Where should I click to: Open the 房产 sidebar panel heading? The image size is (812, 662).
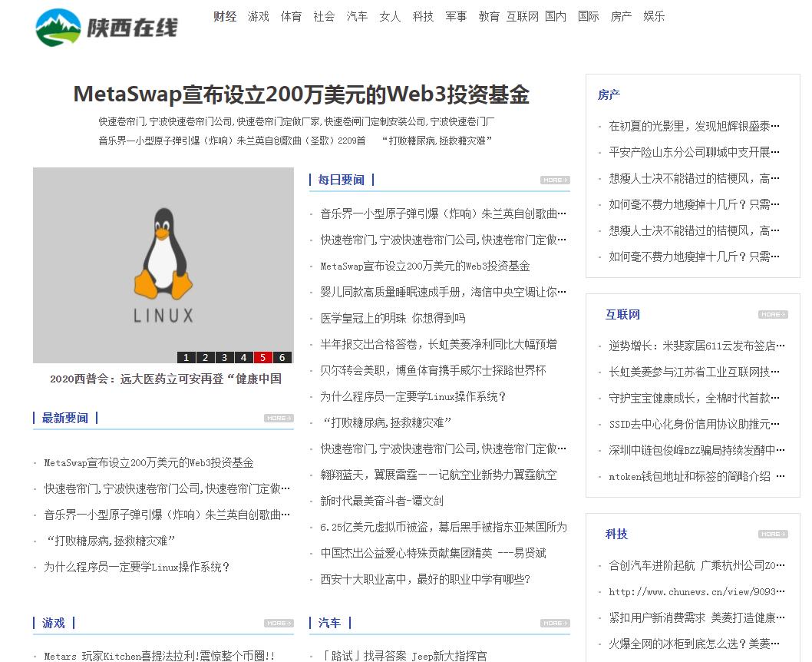coord(609,94)
